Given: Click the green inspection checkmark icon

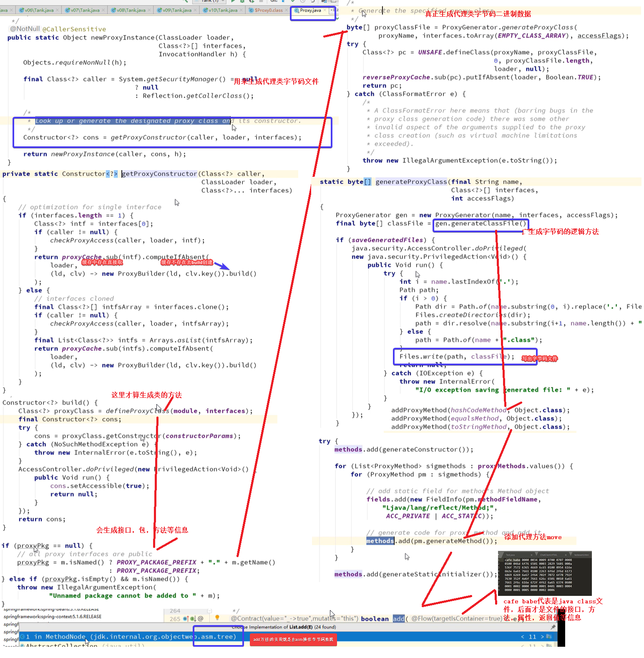Looking at the screenshot, I should click(337, 18).
